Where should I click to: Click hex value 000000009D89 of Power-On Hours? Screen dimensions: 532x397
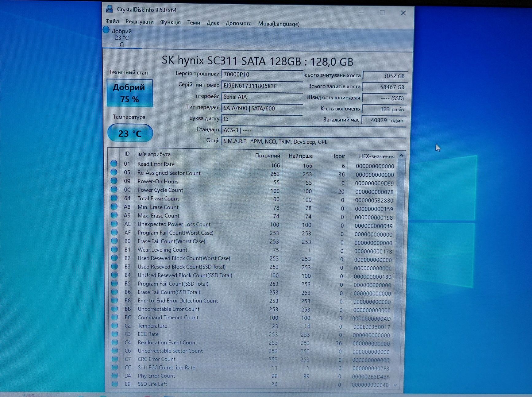[x=374, y=183]
